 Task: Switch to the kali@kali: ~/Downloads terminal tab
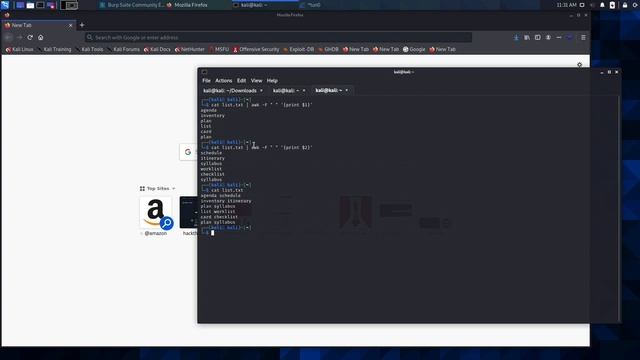pos(233,91)
